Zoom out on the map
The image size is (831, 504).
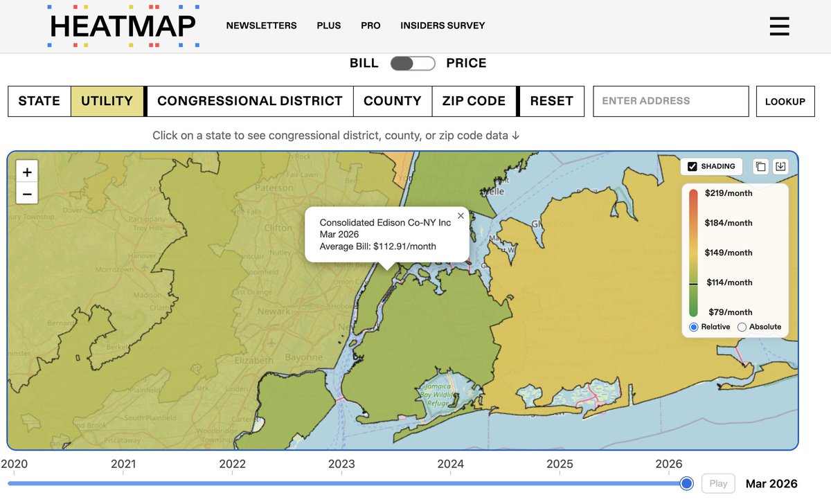(x=27, y=194)
